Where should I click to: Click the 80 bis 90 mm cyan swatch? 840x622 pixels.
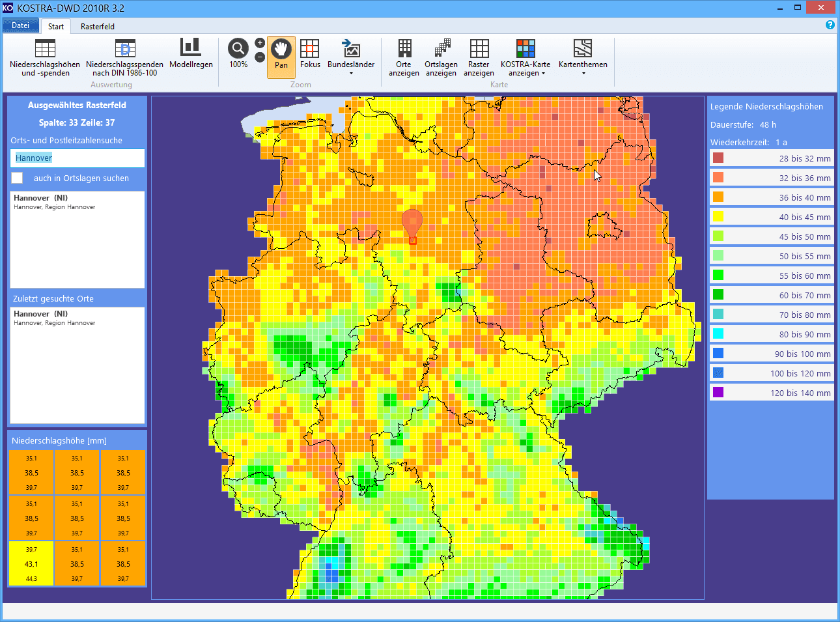click(718, 333)
